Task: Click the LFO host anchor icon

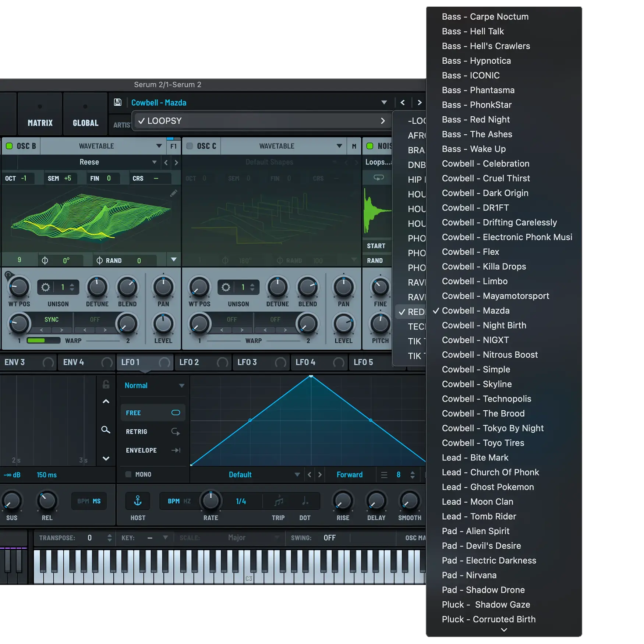Action: [x=138, y=500]
